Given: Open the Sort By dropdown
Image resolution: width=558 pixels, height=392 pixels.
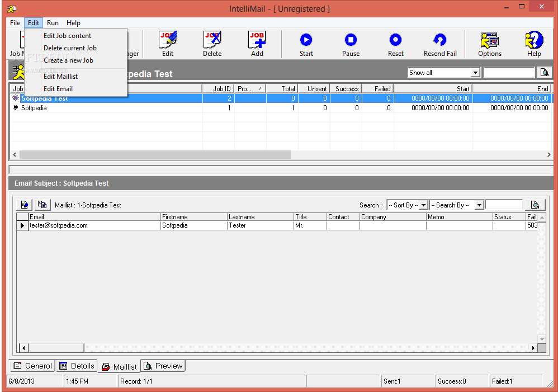Looking at the screenshot, I should coord(423,205).
